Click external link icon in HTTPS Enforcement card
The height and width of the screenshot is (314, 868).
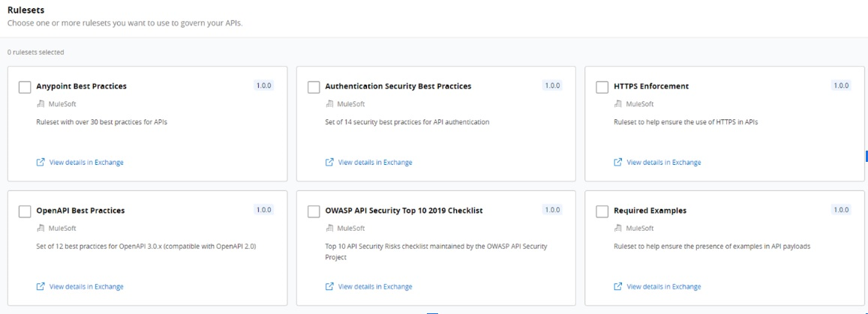(x=618, y=162)
